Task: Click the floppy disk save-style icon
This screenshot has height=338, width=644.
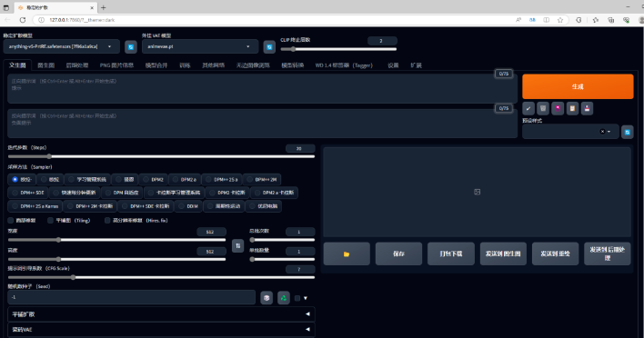Action: click(588, 108)
